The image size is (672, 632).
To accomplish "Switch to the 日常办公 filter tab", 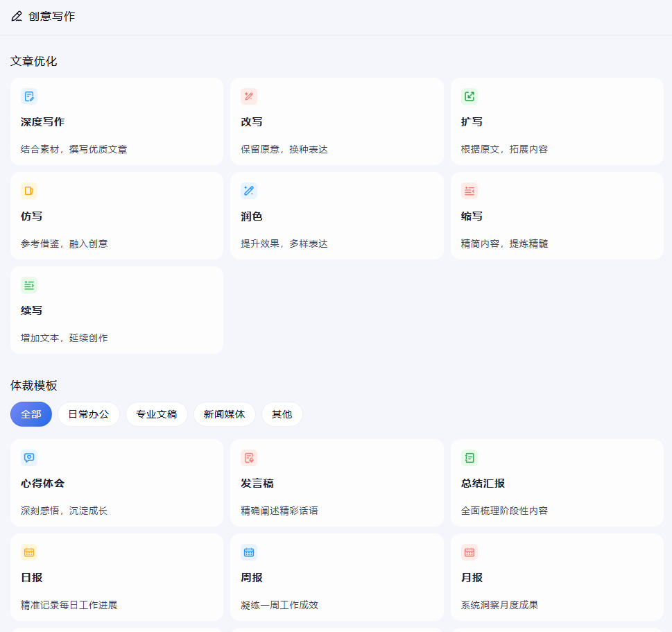I will coord(89,414).
